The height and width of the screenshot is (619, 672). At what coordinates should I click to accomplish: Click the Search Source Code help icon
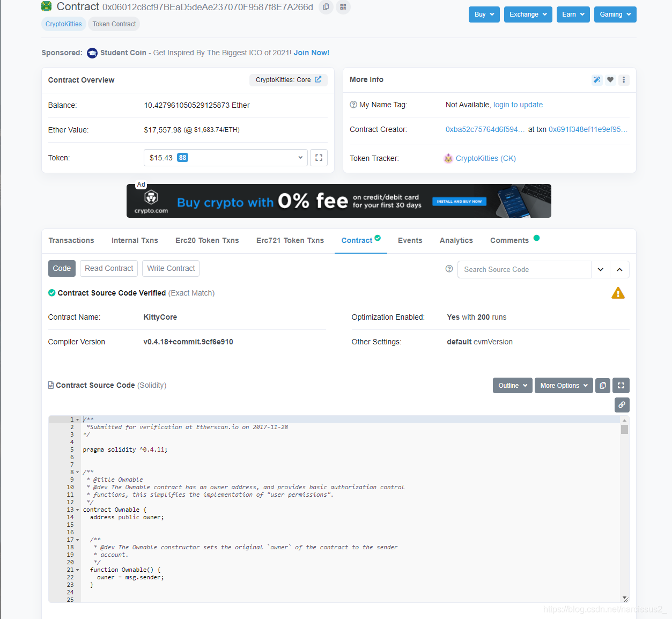click(449, 269)
